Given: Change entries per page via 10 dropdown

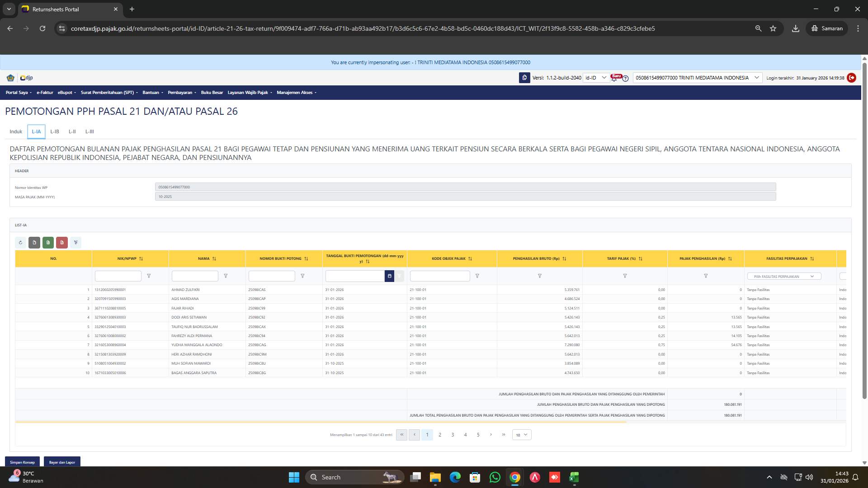Looking at the screenshot, I should tap(521, 434).
